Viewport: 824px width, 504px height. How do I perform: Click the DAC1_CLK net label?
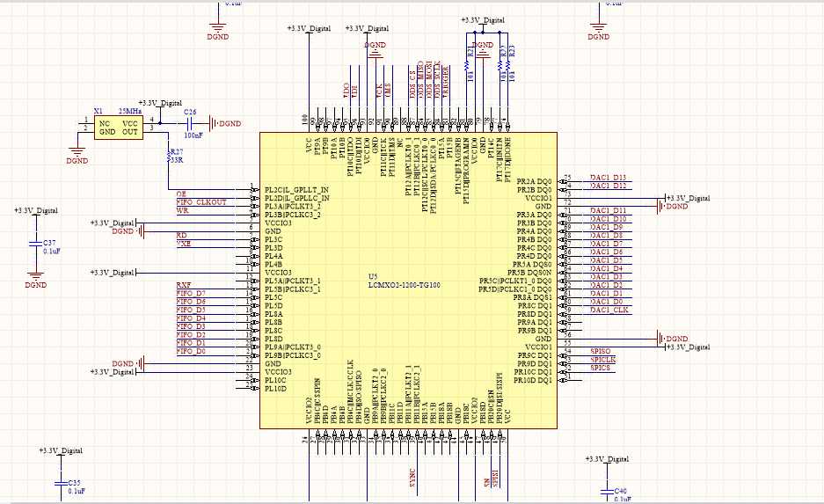[609, 310]
